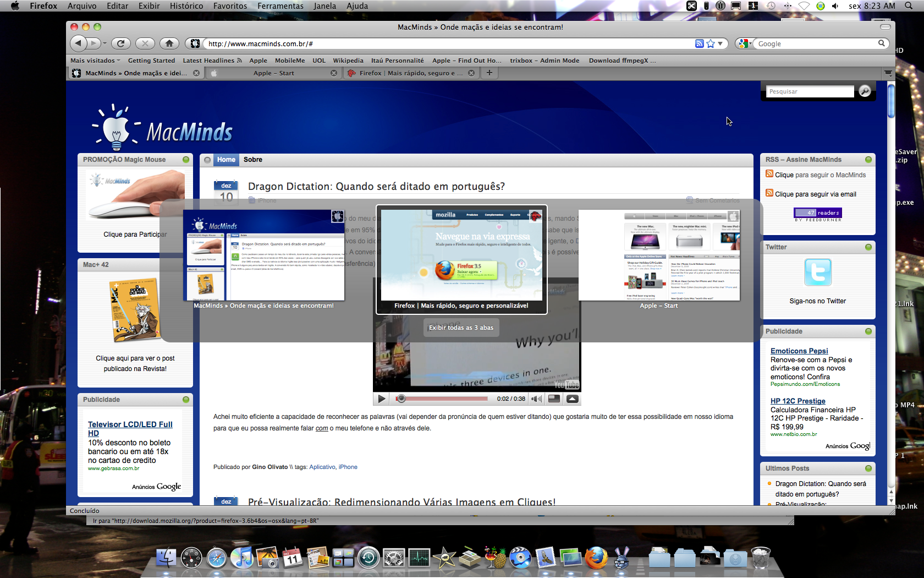This screenshot has height=578, width=924.
Task: Click the Forward arrow button
Action: point(94,43)
